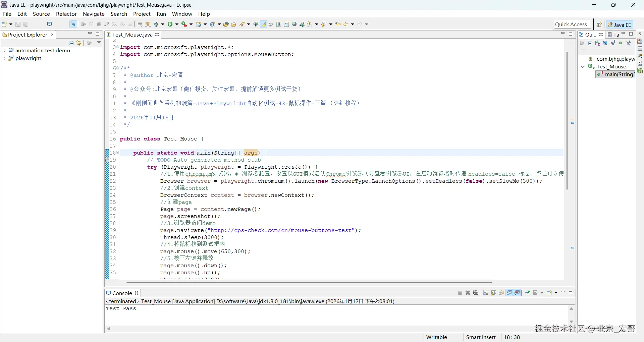Click Remove All Terminated Launches icon
Viewport: 644px width, 342px height.
click(x=476, y=293)
